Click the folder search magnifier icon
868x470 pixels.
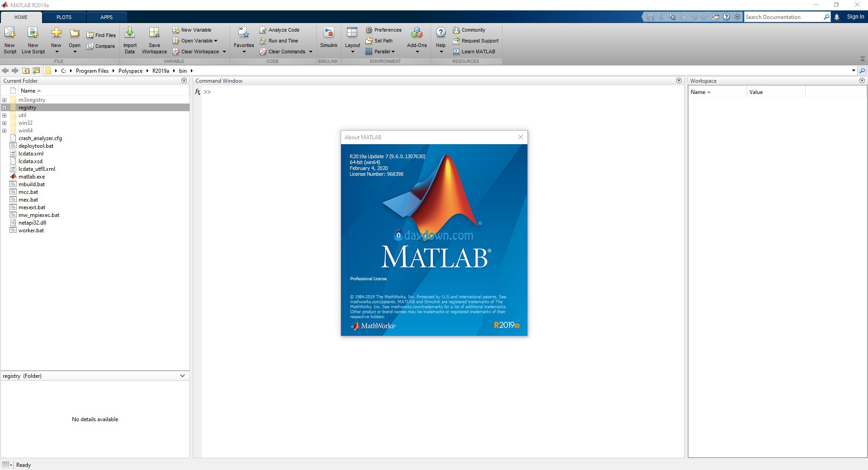pyautogui.click(x=863, y=70)
